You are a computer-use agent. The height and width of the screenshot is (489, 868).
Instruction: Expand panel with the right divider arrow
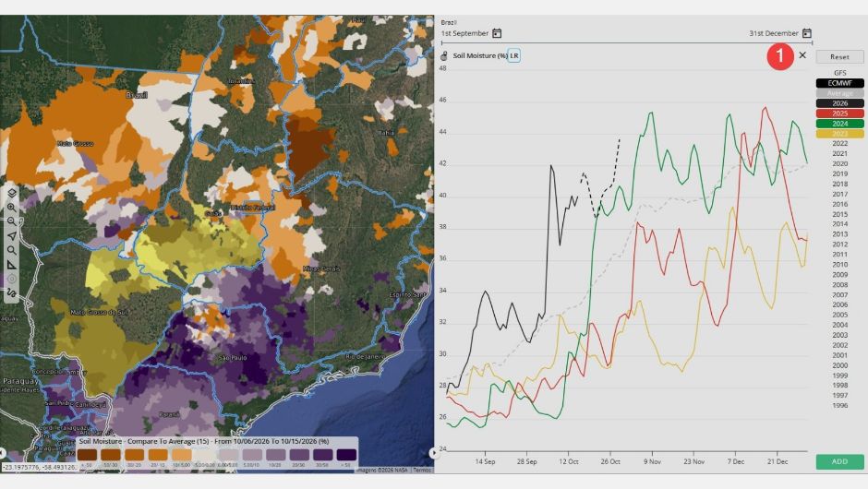point(433,453)
